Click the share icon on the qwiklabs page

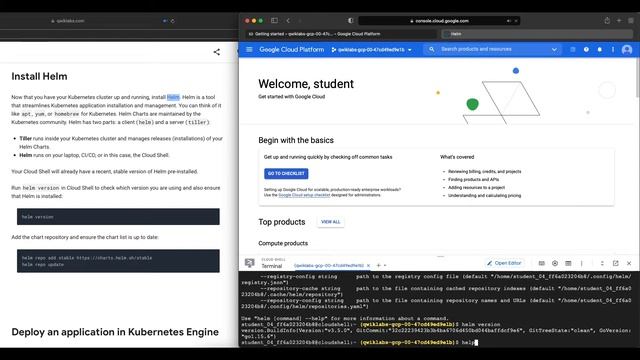click(x=217, y=52)
